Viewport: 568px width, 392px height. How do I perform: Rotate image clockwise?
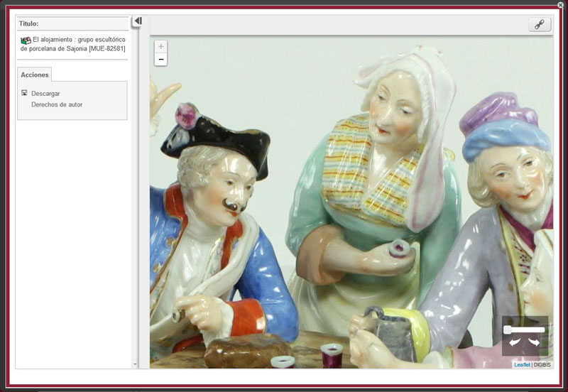(x=534, y=342)
